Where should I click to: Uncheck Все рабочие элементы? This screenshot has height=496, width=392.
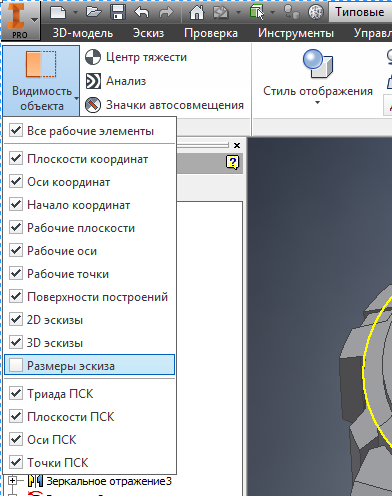tap(16, 130)
